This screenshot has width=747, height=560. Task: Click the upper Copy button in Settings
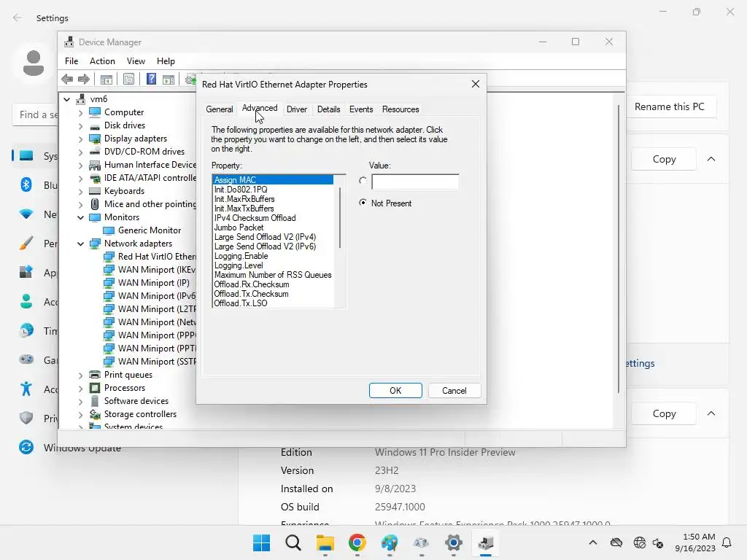tap(664, 159)
